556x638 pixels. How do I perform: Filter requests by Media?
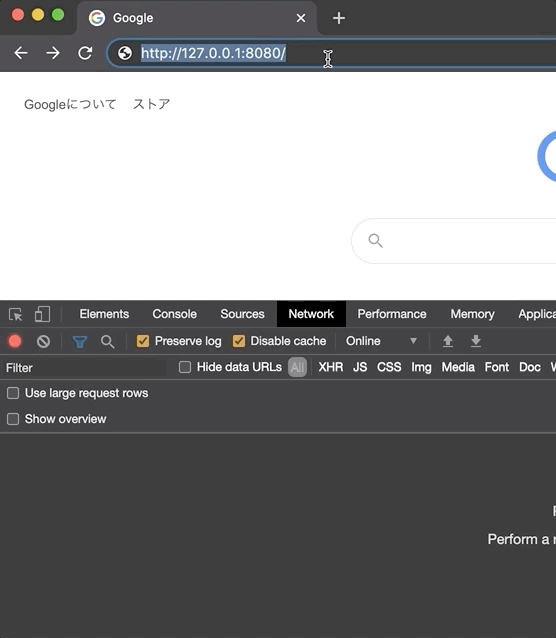458,367
